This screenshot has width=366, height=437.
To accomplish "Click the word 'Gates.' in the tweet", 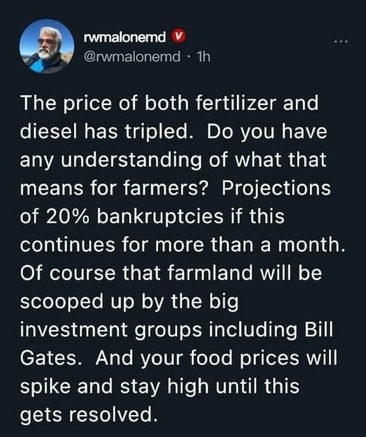I will coord(51,358).
